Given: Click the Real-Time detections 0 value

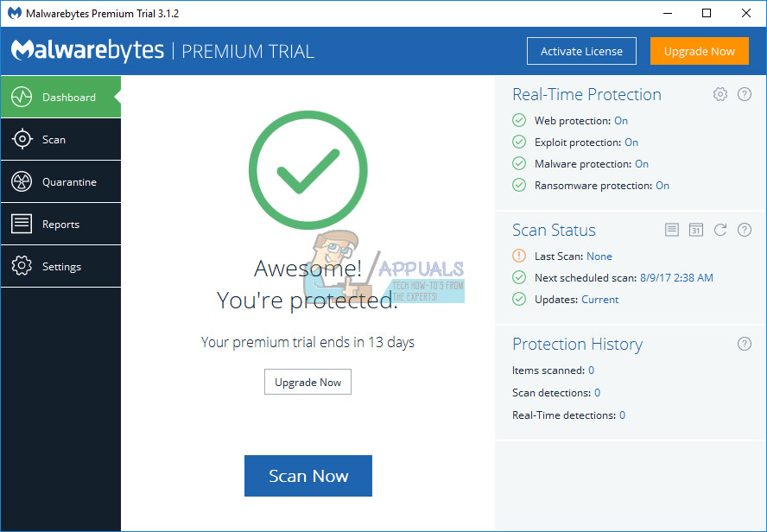Looking at the screenshot, I should point(622,415).
